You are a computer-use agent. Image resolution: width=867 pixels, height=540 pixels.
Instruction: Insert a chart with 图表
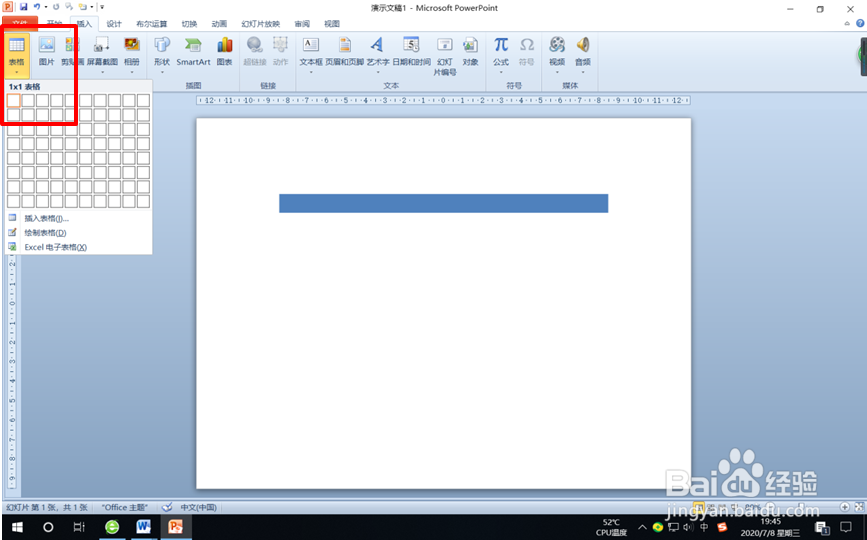click(x=224, y=51)
